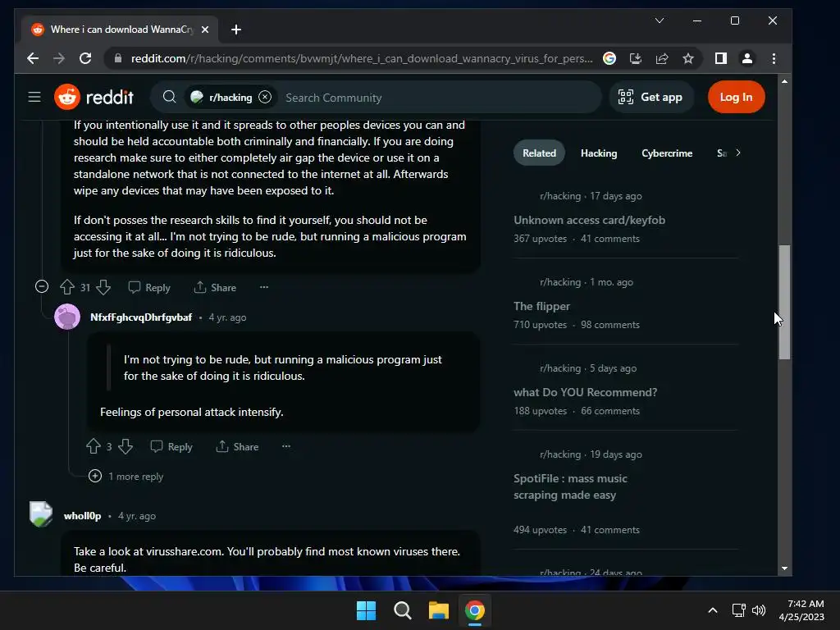Screen dimensions: 840x630
Task: Open the volume control in tray
Action: (x=759, y=610)
